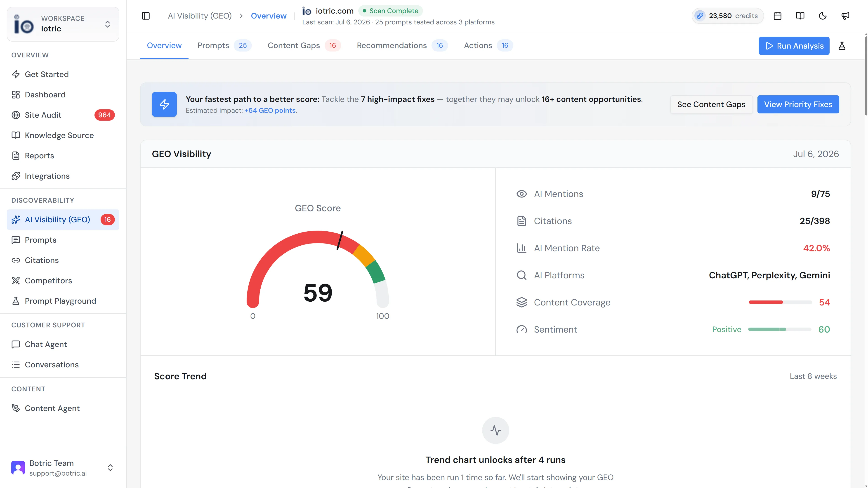Click the Dashboard grid icon
The height and width of the screenshot is (488, 868).
(16, 95)
